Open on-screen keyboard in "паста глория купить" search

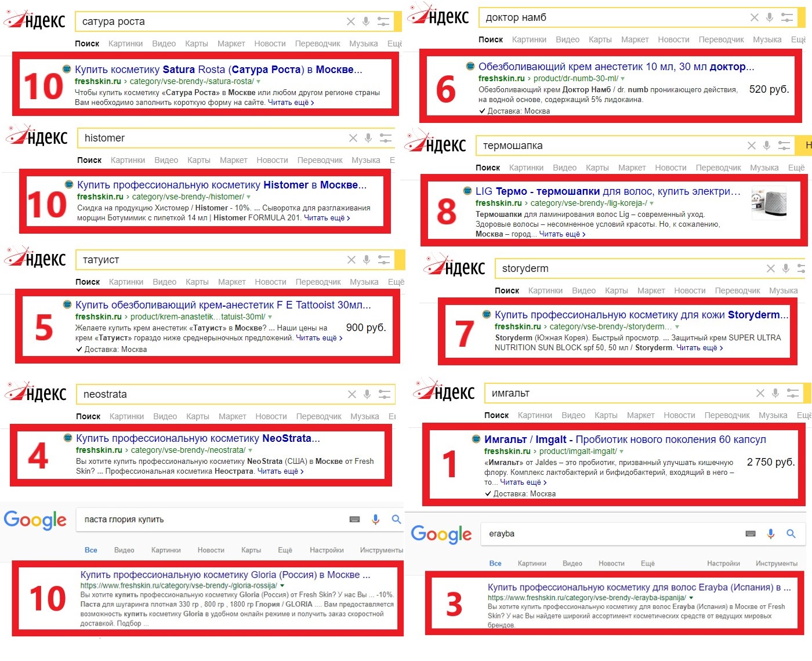click(x=355, y=520)
